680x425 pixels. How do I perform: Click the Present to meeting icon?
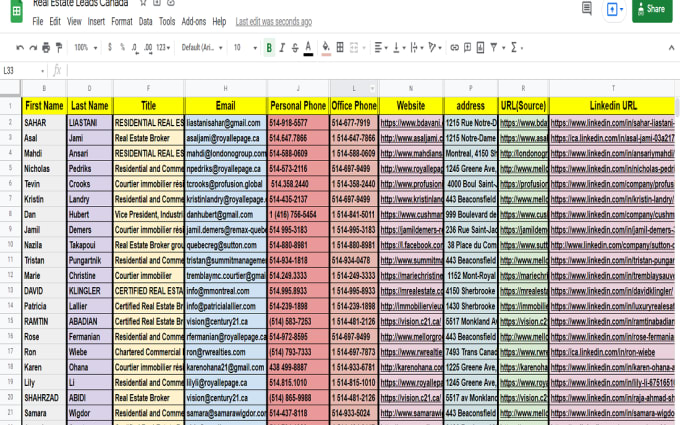click(x=614, y=10)
